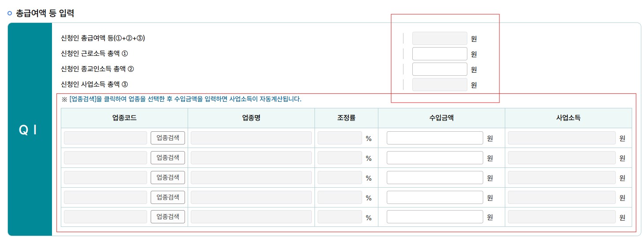
Task: Open 업종검색 in the first table row
Action: click(x=168, y=138)
